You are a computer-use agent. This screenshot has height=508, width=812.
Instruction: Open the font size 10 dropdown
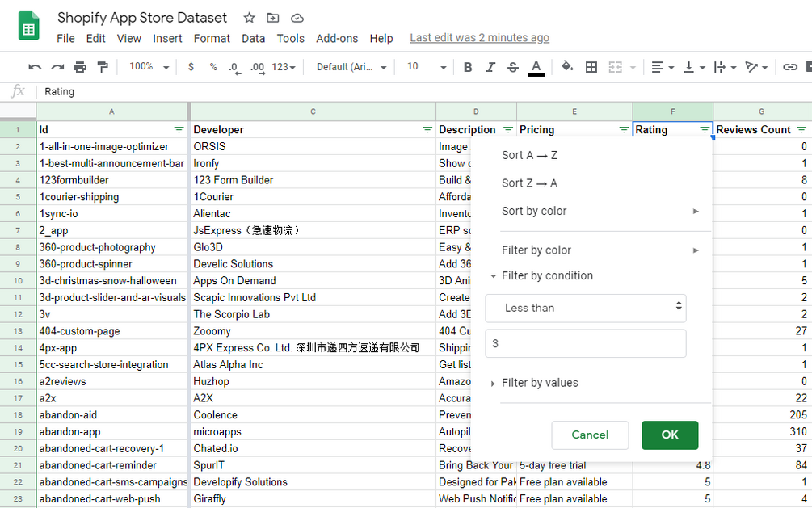tap(427, 67)
